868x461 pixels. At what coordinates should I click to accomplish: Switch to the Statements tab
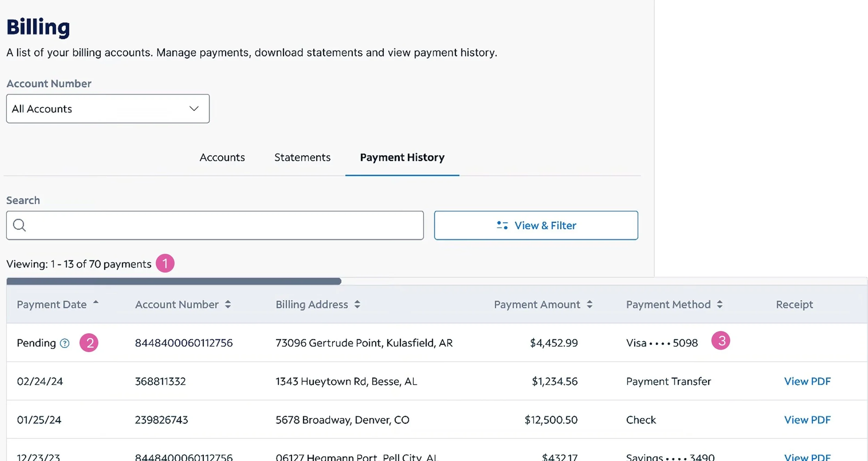coord(302,157)
